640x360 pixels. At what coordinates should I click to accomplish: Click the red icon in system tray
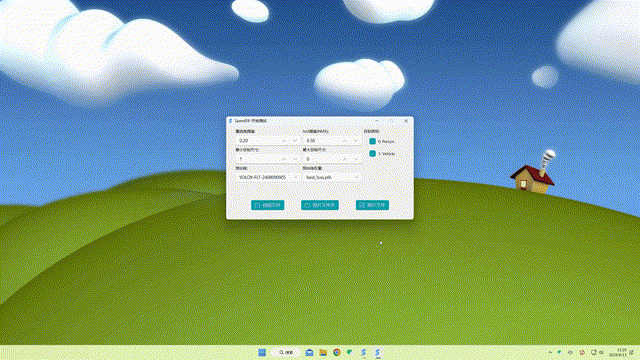pos(582,352)
